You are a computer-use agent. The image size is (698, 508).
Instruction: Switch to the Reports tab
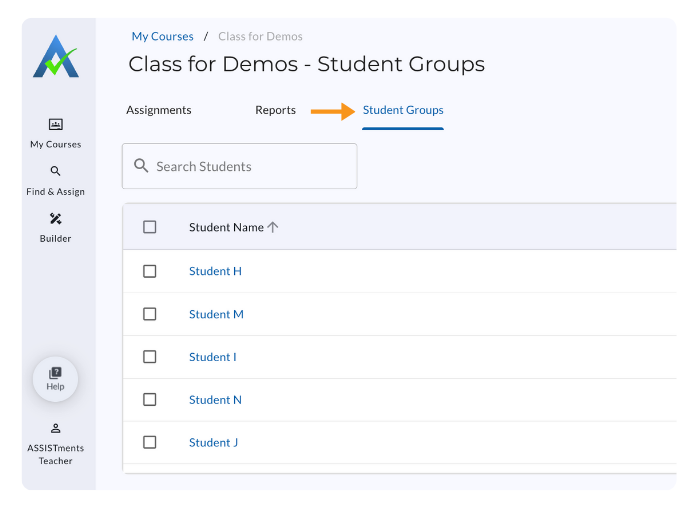point(275,110)
